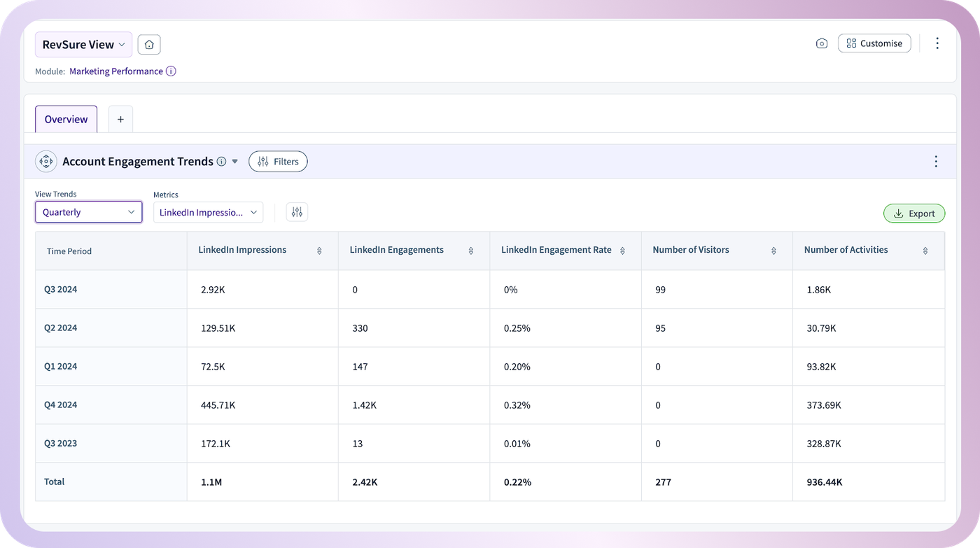Click the Account Engagement Trends move handle icon
This screenshot has width=980, height=548.
(x=46, y=162)
